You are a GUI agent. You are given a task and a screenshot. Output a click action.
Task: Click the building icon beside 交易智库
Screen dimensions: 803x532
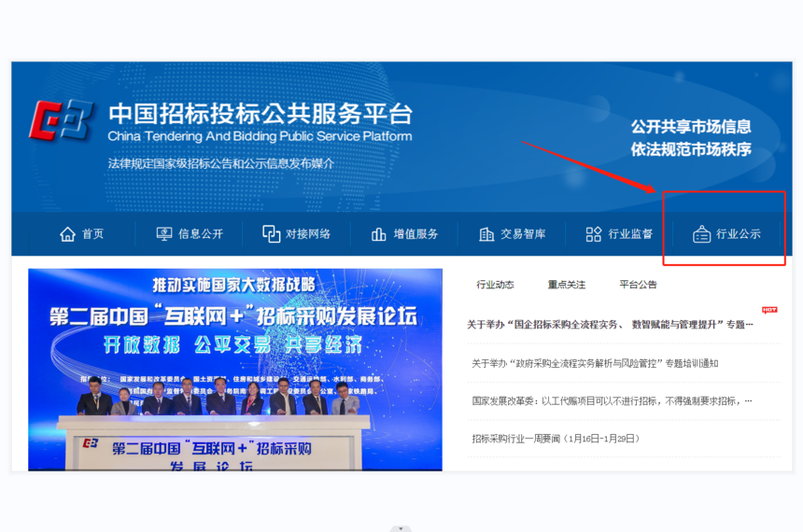(486, 234)
